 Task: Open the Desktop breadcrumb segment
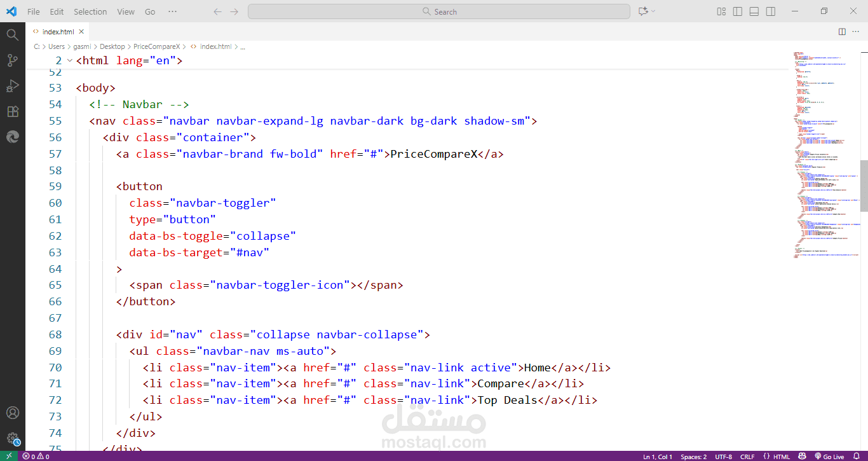(112, 46)
